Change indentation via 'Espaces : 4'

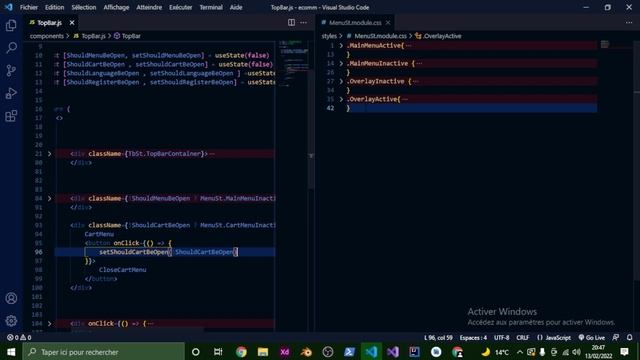[x=473, y=338]
